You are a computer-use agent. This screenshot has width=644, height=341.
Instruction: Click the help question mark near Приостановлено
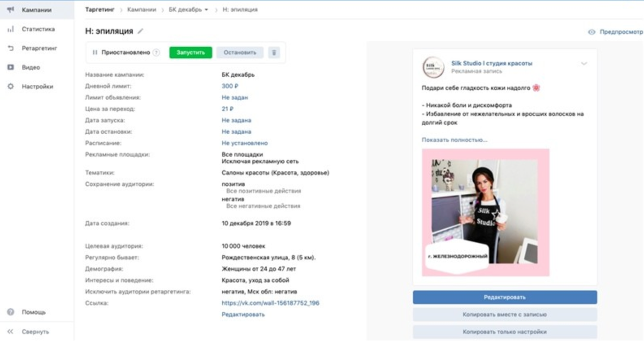[156, 53]
